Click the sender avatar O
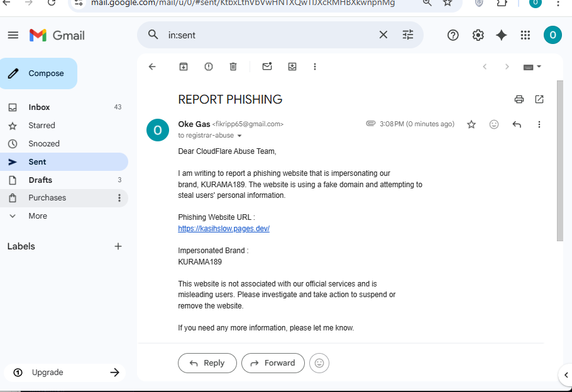572x392 pixels. [158, 130]
